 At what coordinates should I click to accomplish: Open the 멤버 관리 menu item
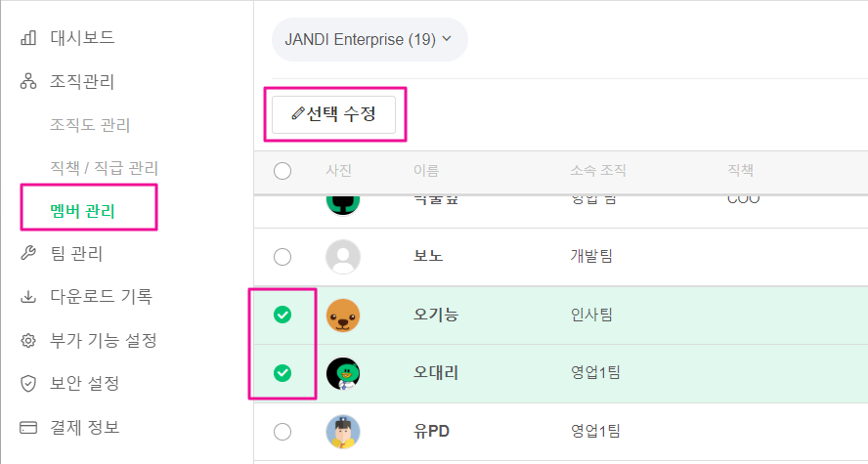coord(82,211)
